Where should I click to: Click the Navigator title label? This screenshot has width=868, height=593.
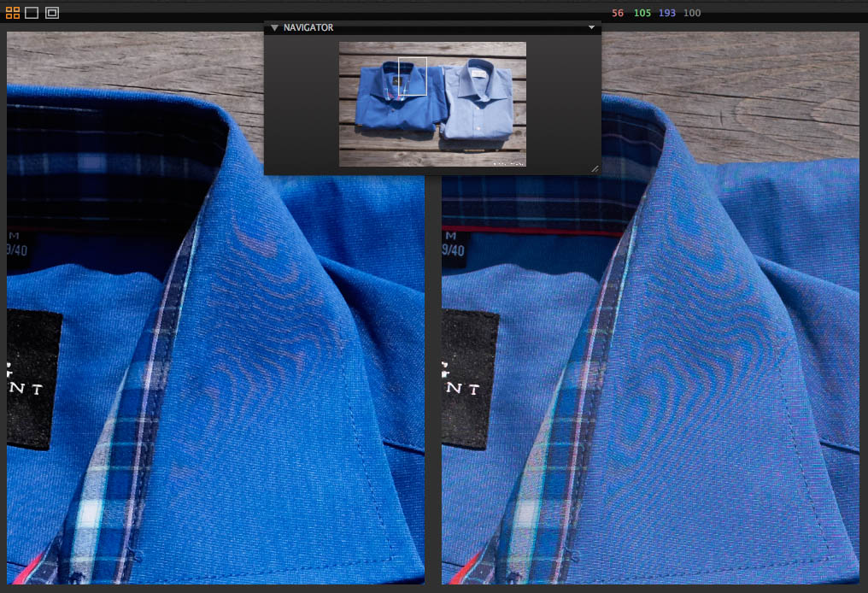pos(308,27)
